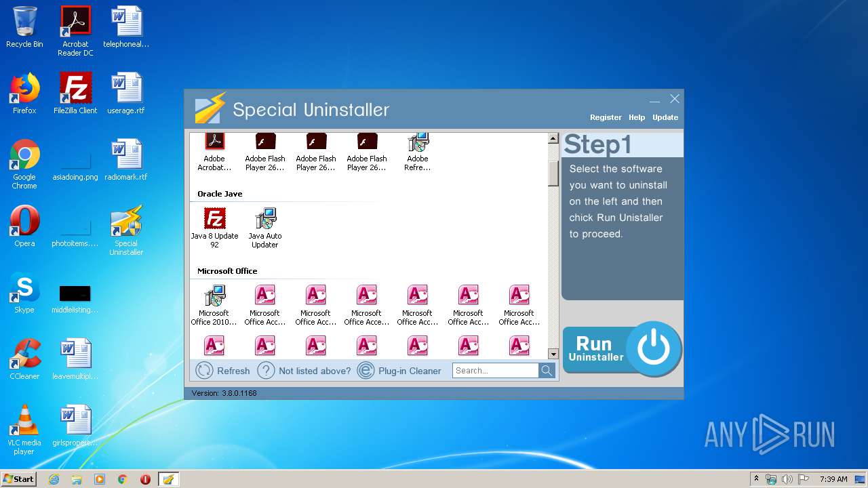Click the Microsoft Office section header
The height and width of the screenshot is (488, 868).
227,271
